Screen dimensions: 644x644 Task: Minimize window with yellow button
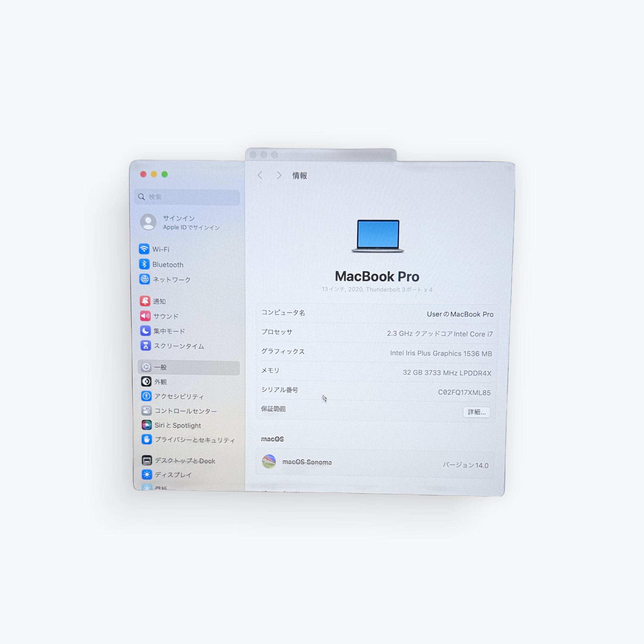154,174
